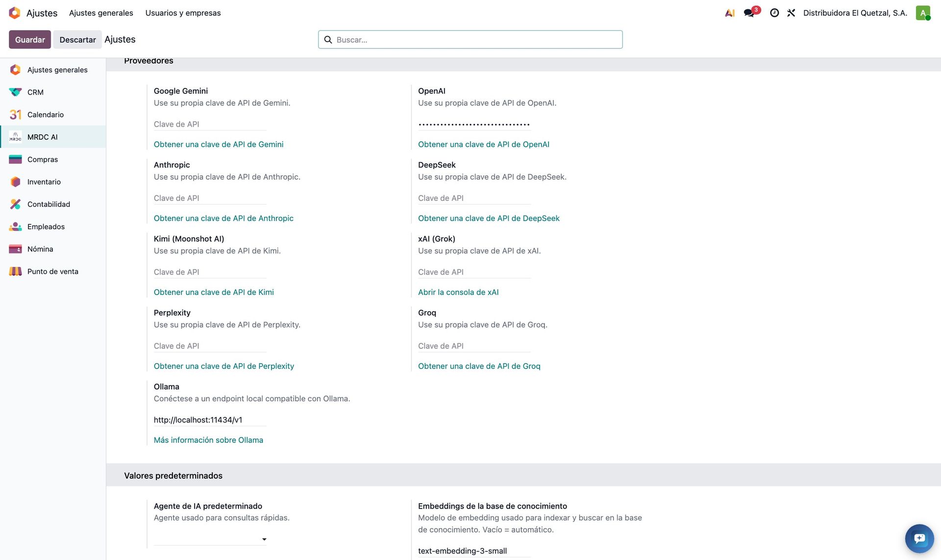The image size is (941, 560).
Task: Click the Descartar button
Action: (77, 40)
